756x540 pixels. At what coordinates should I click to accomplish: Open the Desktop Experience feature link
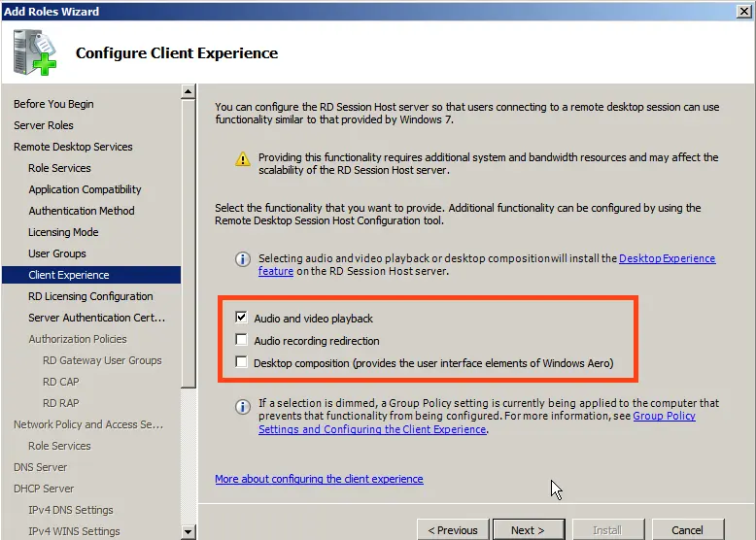[x=667, y=259]
